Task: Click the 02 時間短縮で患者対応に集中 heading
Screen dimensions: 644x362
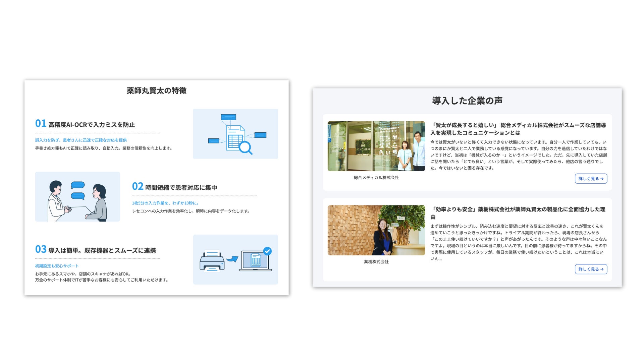Action: (x=174, y=187)
